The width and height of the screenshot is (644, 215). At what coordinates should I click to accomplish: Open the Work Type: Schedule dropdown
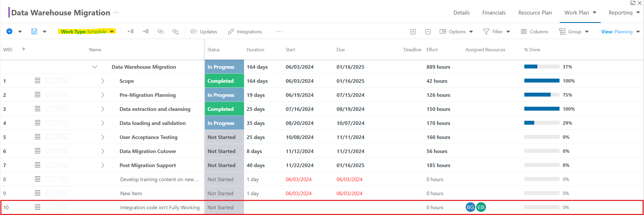pos(87,31)
